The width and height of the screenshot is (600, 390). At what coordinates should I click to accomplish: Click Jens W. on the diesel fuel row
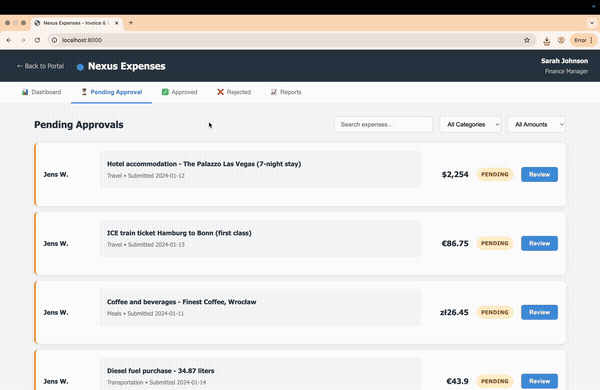56,381
